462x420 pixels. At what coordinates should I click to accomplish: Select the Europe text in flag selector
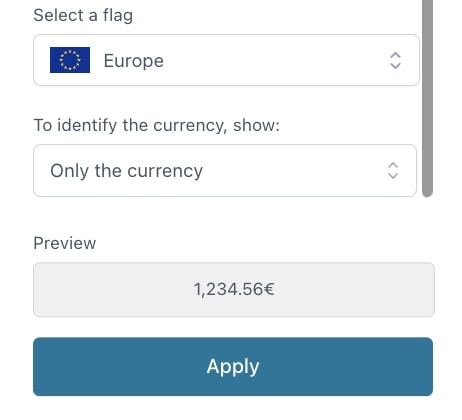tap(134, 61)
